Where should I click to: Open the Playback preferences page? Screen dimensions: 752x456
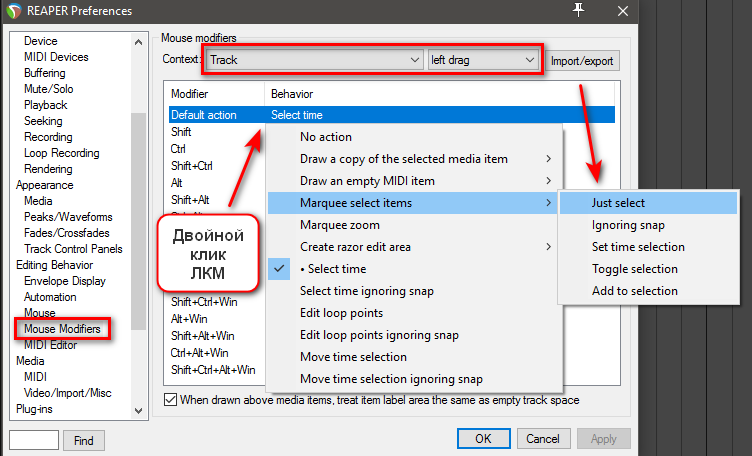46,105
